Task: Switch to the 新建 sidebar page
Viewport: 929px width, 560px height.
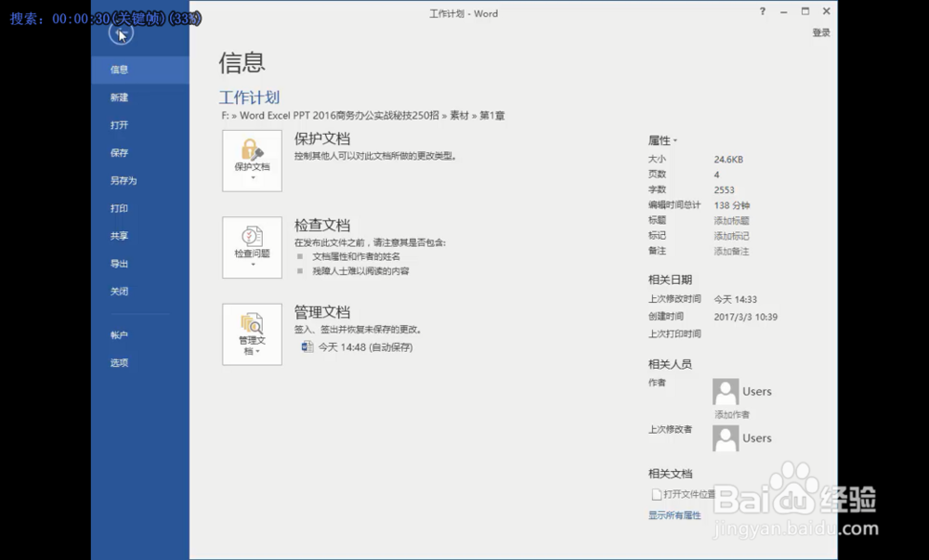Action: click(x=119, y=97)
